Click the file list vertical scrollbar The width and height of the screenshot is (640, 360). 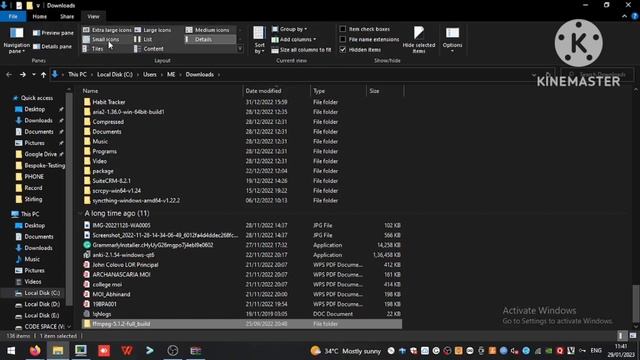tap(636, 304)
